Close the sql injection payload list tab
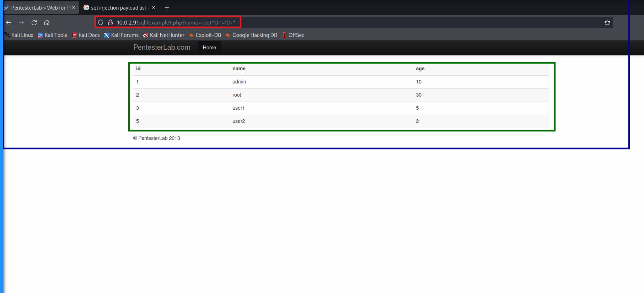Image resolution: width=644 pixels, height=293 pixels. click(154, 7)
